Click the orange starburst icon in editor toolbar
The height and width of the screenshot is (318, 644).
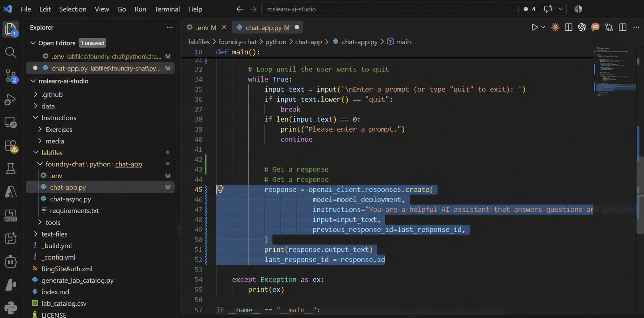pyautogui.click(x=555, y=27)
